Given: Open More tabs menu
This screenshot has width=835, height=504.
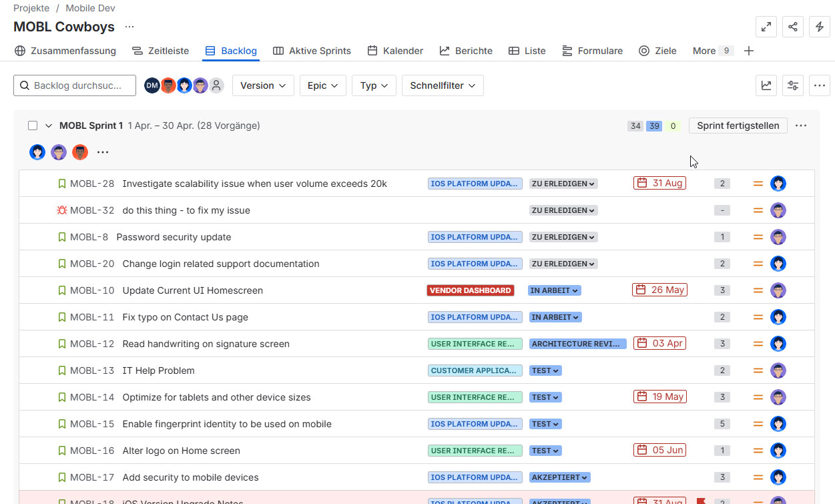Looking at the screenshot, I should click(713, 51).
